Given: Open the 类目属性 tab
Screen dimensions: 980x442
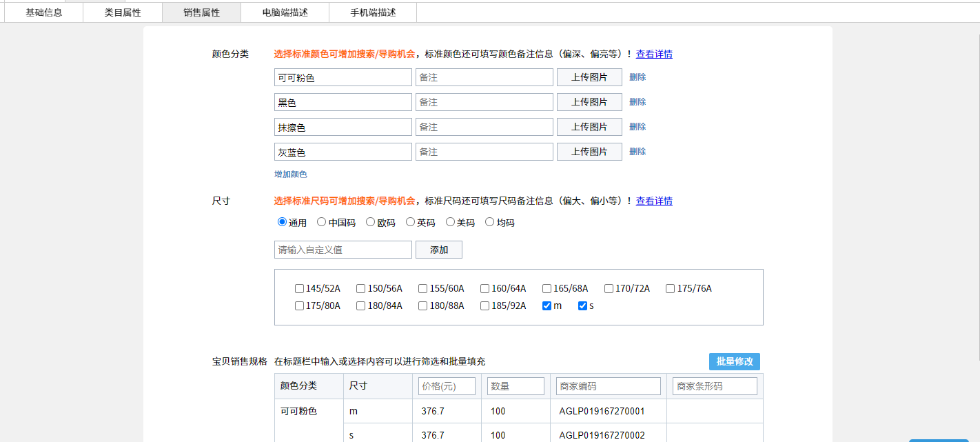Looking at the screenshot, I should (x=123, y=12).
